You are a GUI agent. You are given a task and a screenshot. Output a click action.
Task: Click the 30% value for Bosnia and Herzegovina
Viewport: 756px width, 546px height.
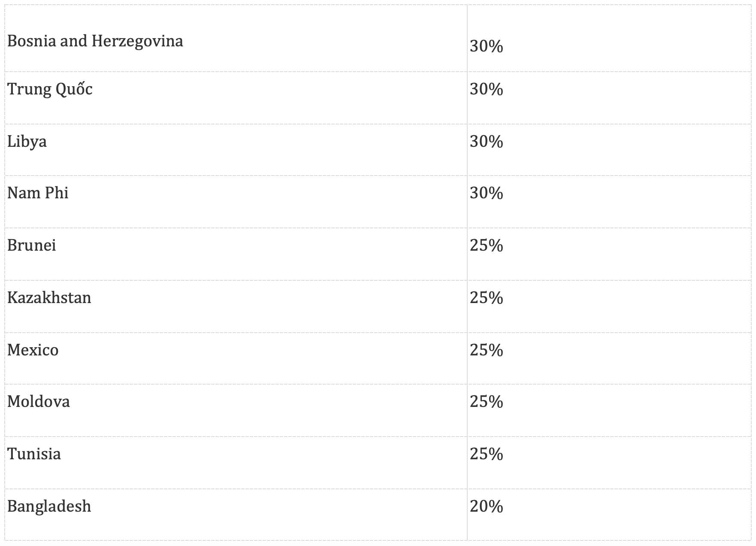pos(486,46)
